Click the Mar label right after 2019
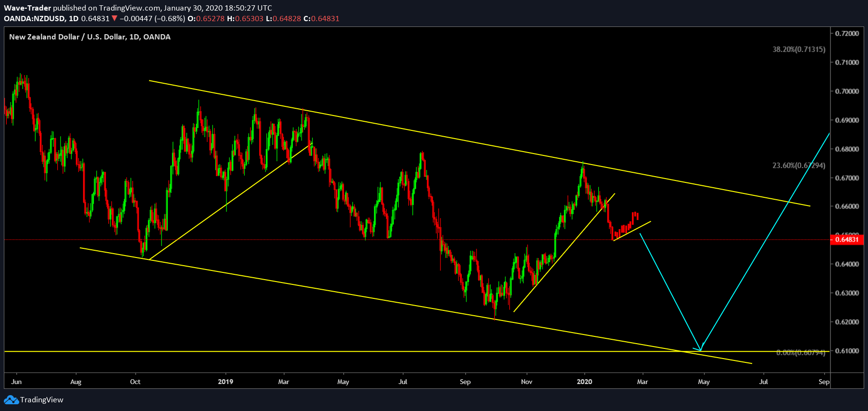868x411 pixels. pyautogui.click(x=284, y=382)
